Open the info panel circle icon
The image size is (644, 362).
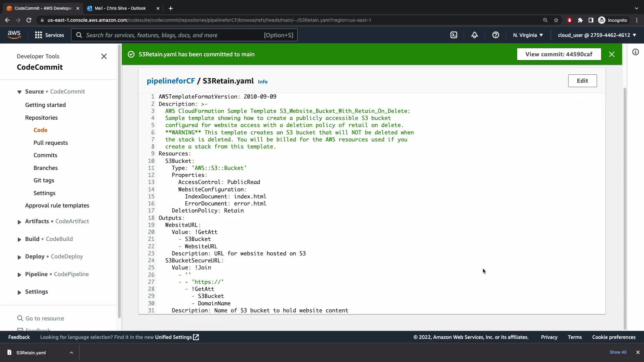pyautogui.click(x=635, y=52)
